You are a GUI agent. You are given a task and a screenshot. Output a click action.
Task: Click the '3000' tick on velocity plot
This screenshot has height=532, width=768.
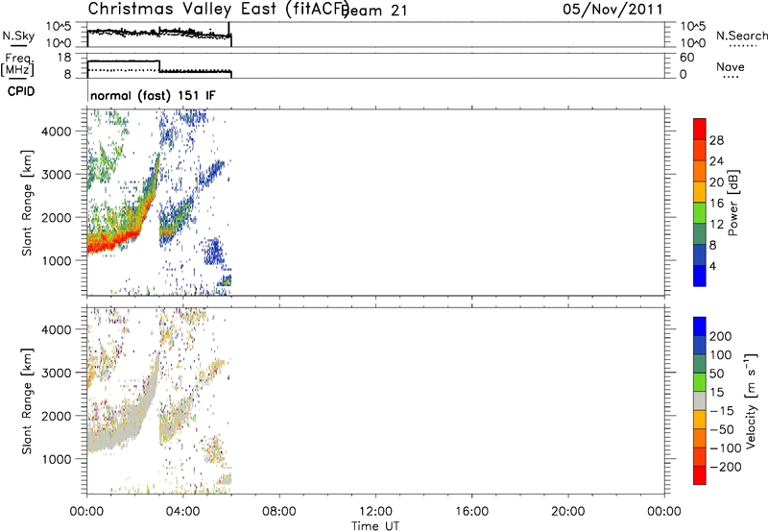(57, 373)
